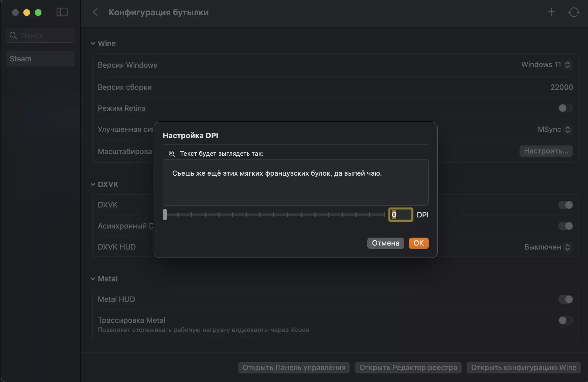Click the DPI slider handle
This screenshot has width=588, height=382.
(165, 215)
